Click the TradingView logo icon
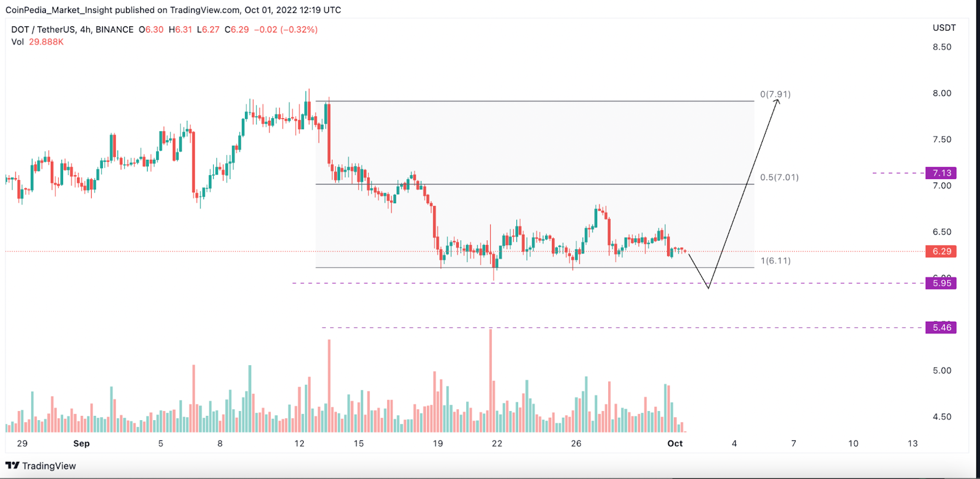Image resolution: width=980 pixels, height=479 pixels. point(12,466)
